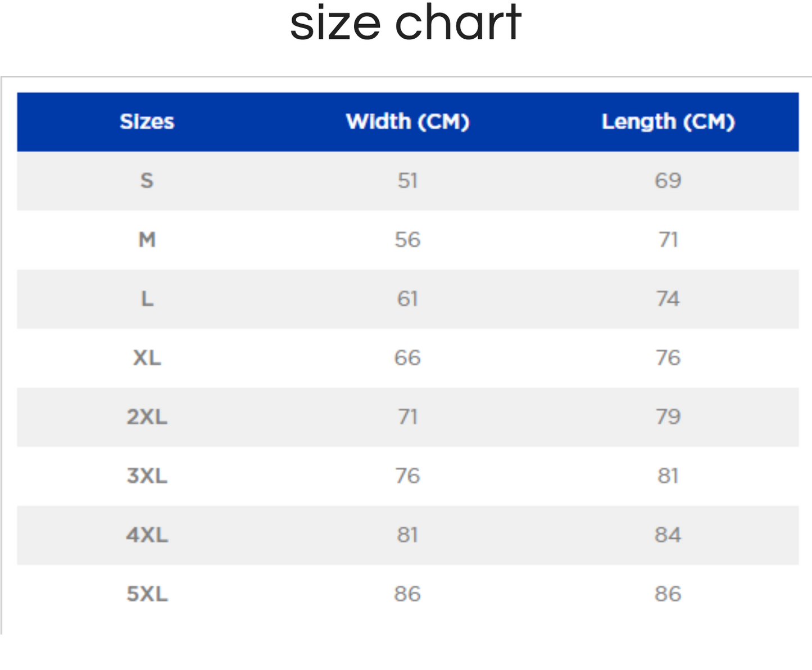
Task: Click the Sizes column header
Action: pos(147,122)
